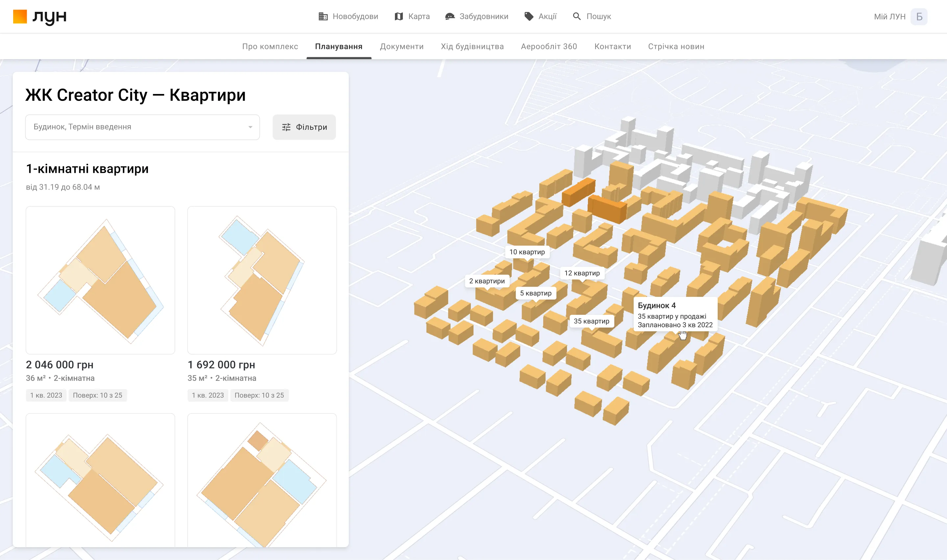This screenshot has height=560, width=947.
Task: Click the 2 046 000 грн floor plan thumbnail
Action: (x=100, y=281)
